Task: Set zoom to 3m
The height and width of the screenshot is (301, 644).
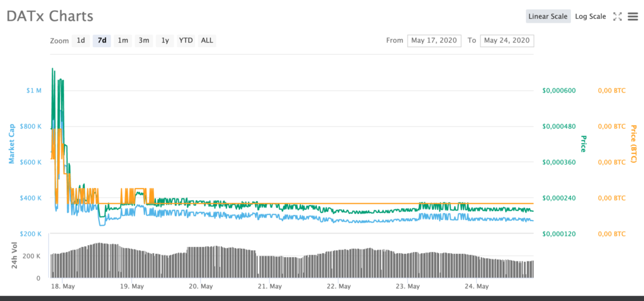Action: coord(144,41)
